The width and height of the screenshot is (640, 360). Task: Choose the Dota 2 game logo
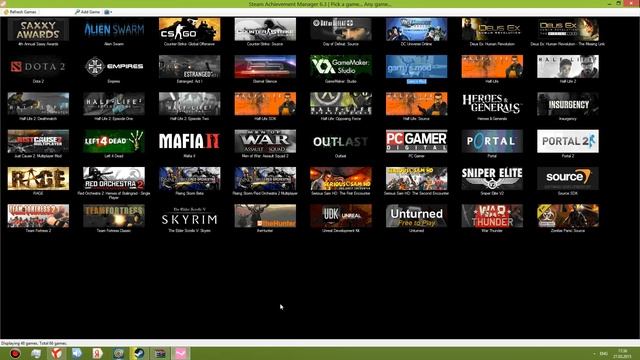(38, 67)
